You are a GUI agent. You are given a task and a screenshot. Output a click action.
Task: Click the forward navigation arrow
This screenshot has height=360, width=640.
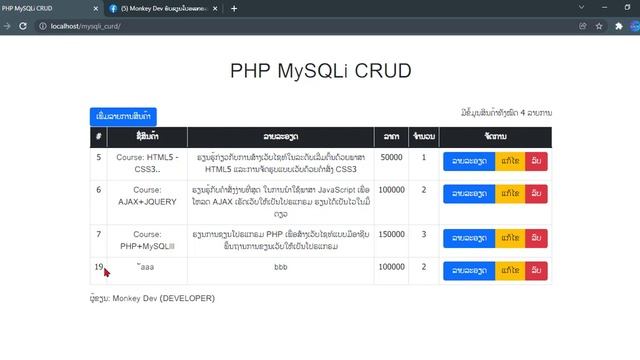point(7,26)
